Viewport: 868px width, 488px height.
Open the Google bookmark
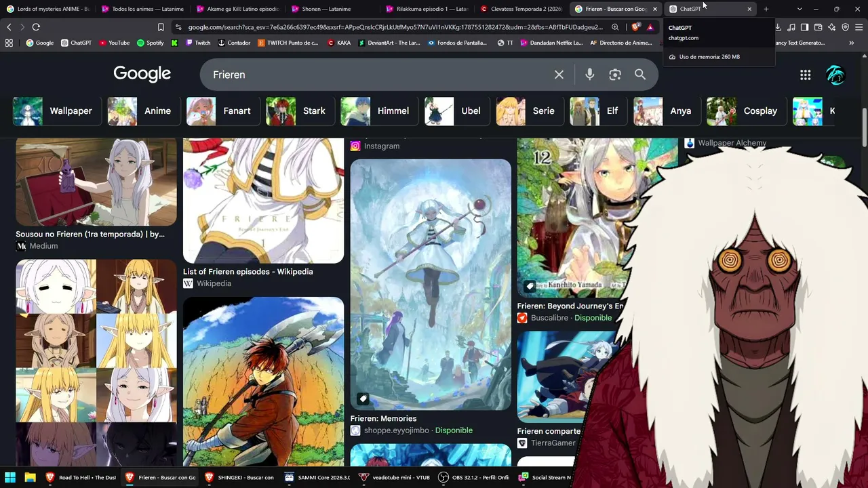[x=40, y=43]
